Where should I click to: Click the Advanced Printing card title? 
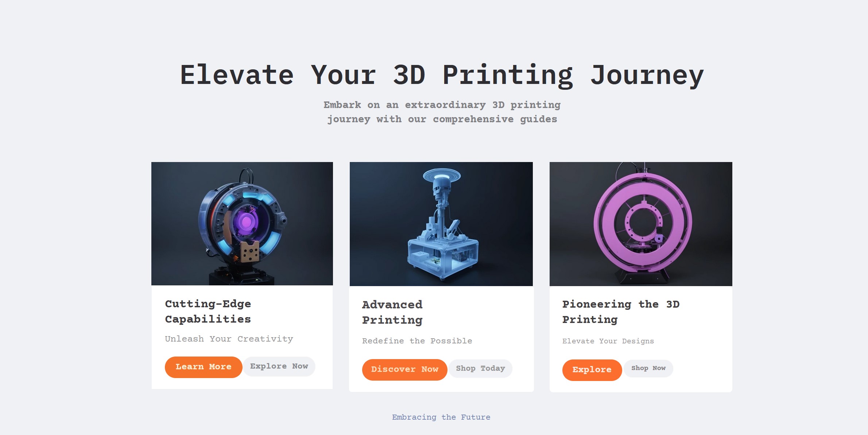tap(392, 312)
